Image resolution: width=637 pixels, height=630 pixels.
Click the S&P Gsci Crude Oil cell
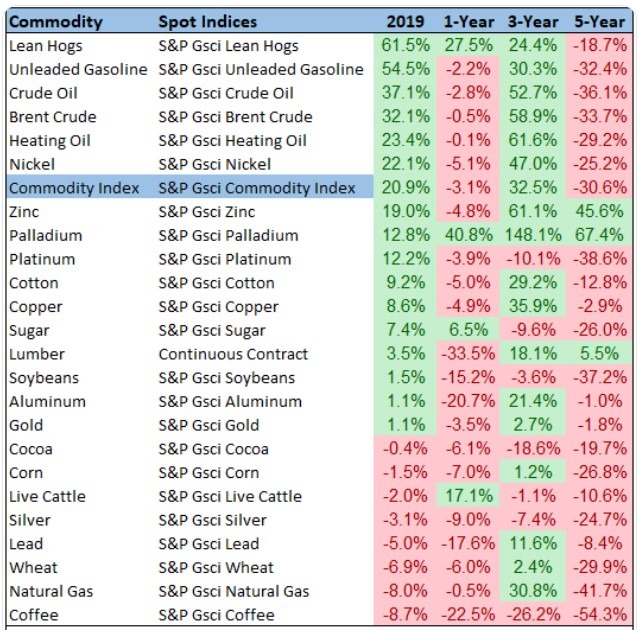226,93
